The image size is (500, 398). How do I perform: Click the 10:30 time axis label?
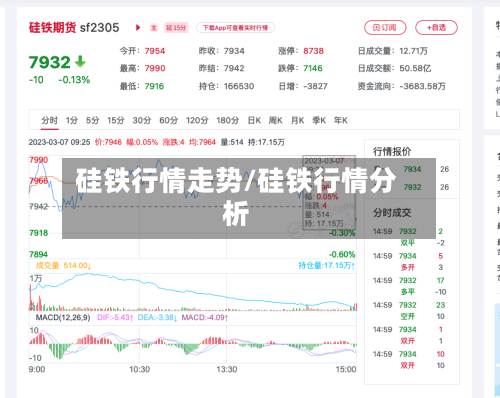click(x=139, y=369)
